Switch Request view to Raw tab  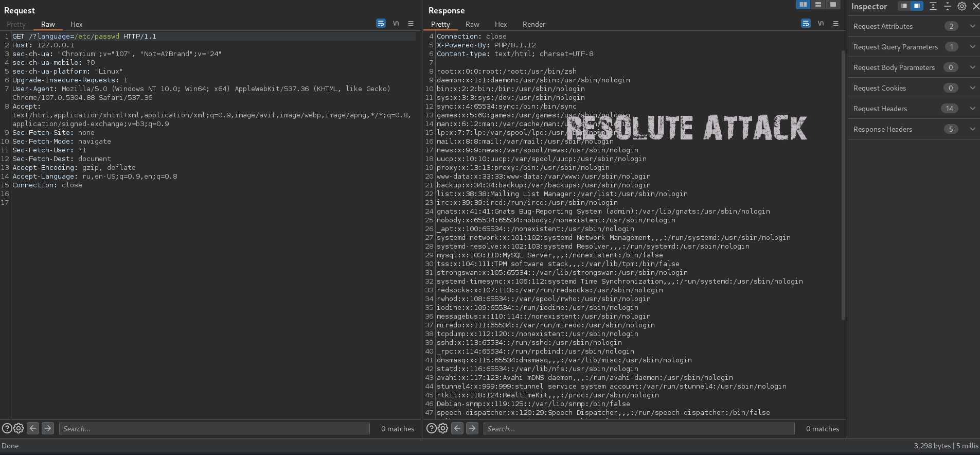(x=48, y=24)
